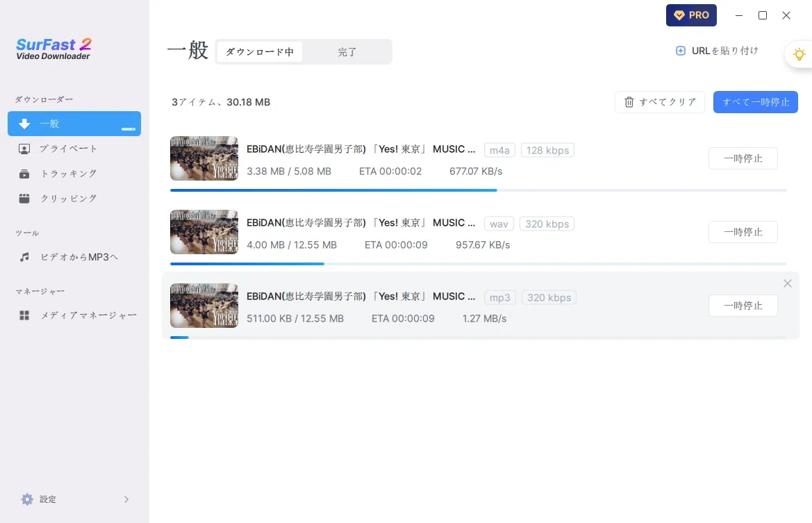
Task: Click the プライベート sidebar icon
Action: 24,149
